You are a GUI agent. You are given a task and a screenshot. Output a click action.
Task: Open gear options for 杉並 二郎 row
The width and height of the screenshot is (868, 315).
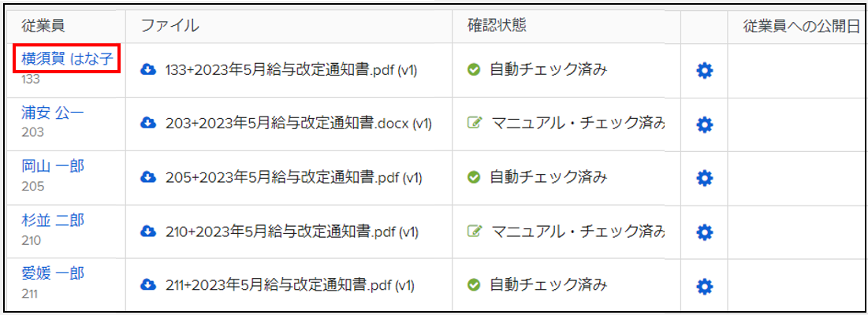[705, 232]
